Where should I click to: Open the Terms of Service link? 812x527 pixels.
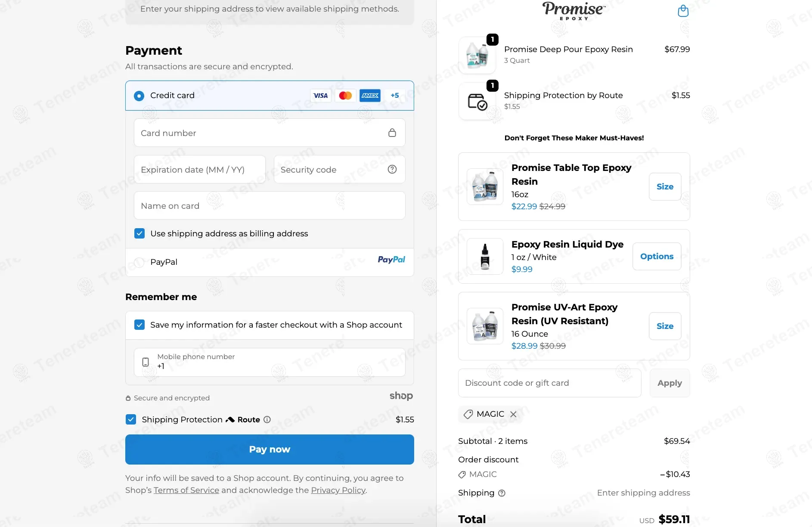point(186,490)
